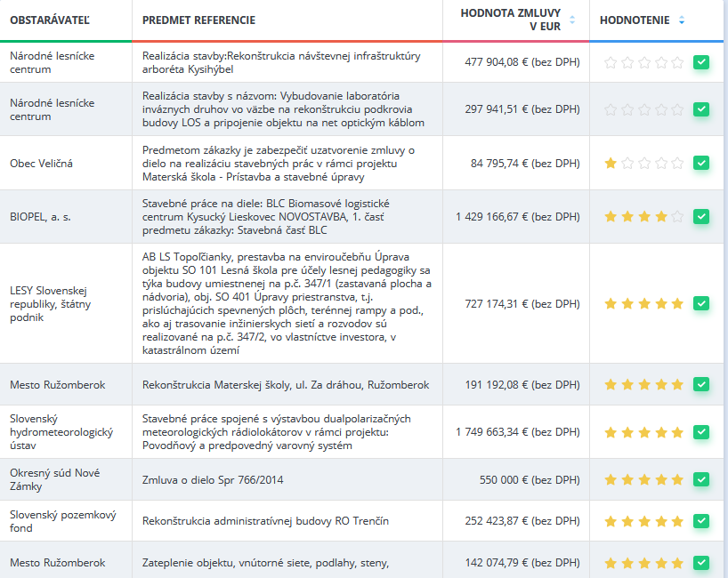Click five-star rating of Mesto Ružomberok 191 192,08 € row
Screen dimensions: 728x578
click(x=644, y=385)
